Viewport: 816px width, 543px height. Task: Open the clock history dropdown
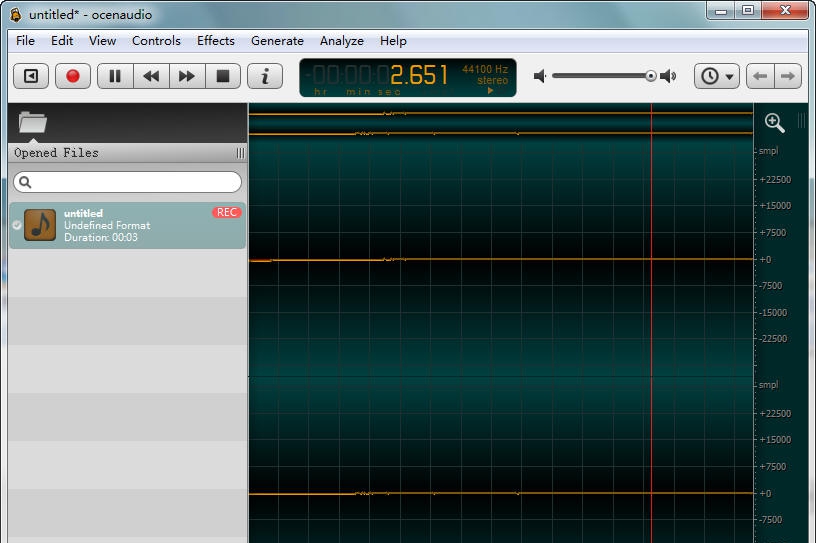pyautogui.click(x=717, y=76)
